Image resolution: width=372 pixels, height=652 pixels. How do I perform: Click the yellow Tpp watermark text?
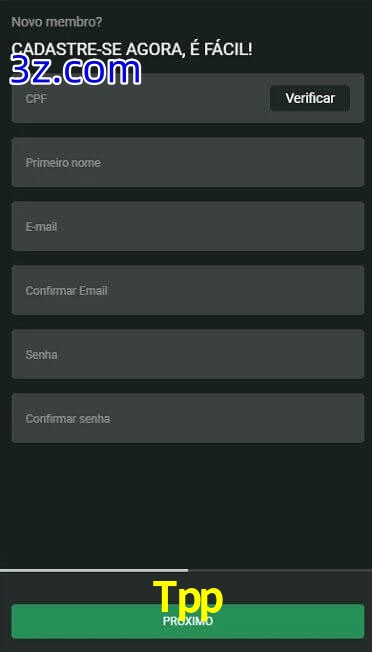188,597
